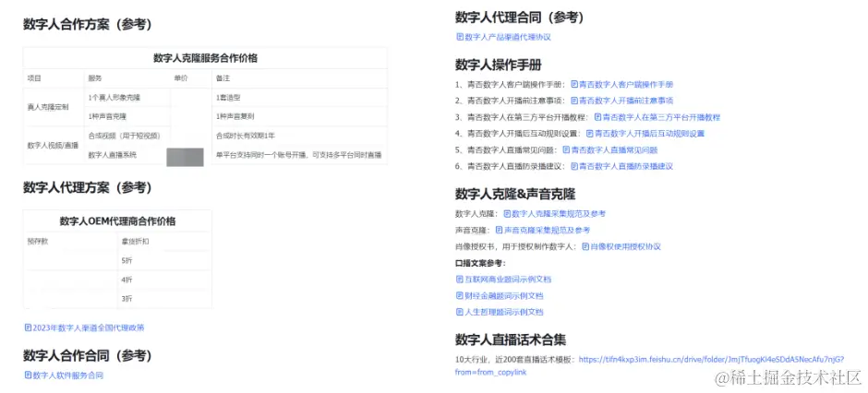
Task: Select the 数字人视频/直播 cell
Action: tap(52, 145)
